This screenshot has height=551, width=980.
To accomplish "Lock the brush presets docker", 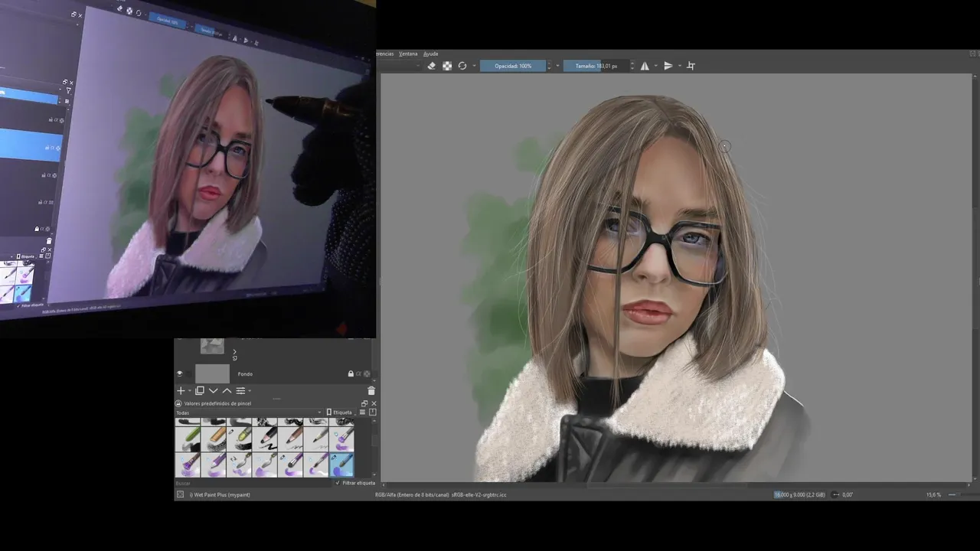I will [178, 403].
